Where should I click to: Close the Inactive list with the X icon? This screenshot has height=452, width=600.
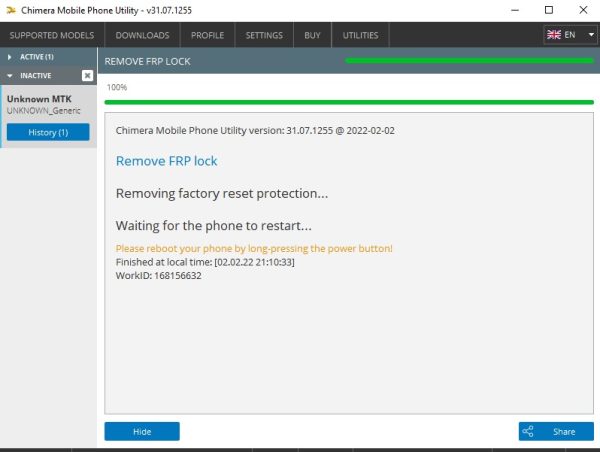(x=87, y=75)
